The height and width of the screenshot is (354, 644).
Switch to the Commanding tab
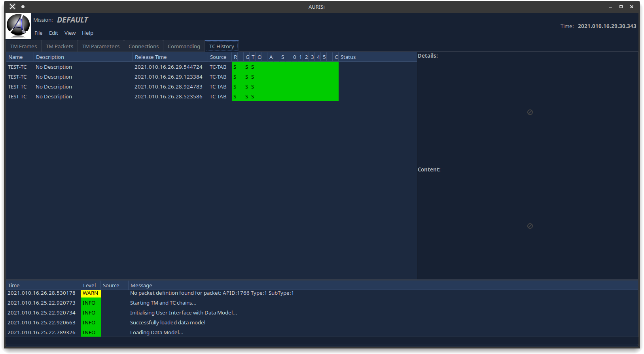coord(184,46)
